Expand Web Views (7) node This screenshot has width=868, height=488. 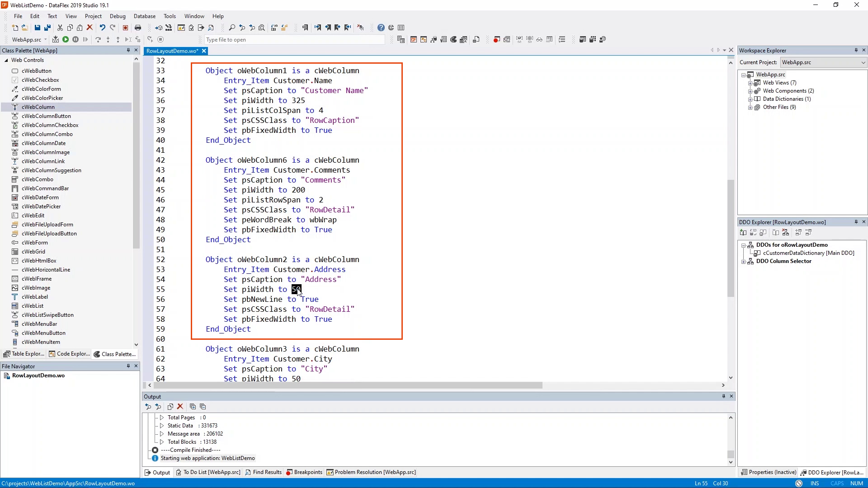(750, 83)
